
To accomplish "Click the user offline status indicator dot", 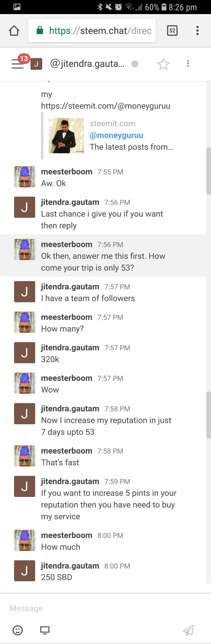I will click(135, 64).
